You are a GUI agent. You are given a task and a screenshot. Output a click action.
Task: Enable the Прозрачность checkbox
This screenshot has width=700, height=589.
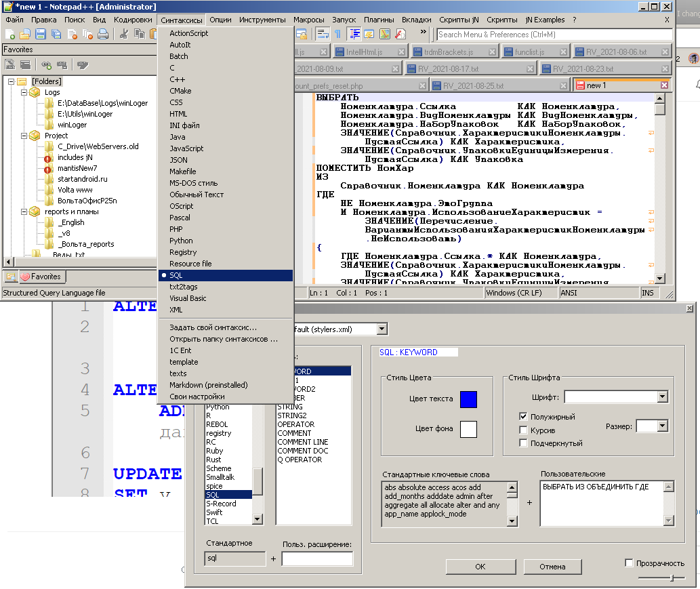click(x=629, y=563)
